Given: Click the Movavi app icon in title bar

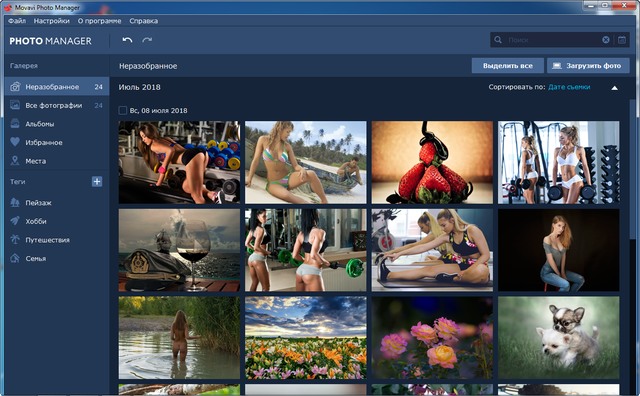Looking at the screenshot, I should click(x=7, y=7).
